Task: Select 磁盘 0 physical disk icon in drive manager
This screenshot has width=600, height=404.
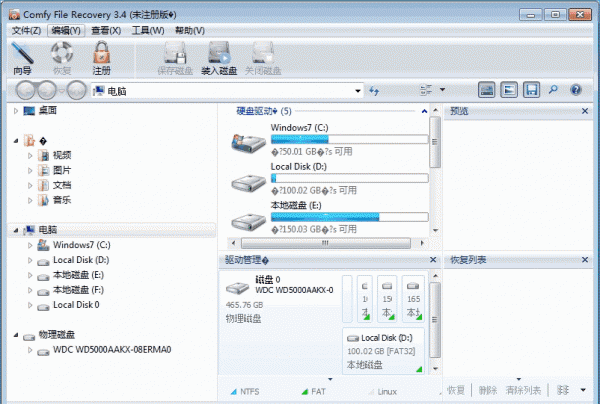Action: coord(237,288)
